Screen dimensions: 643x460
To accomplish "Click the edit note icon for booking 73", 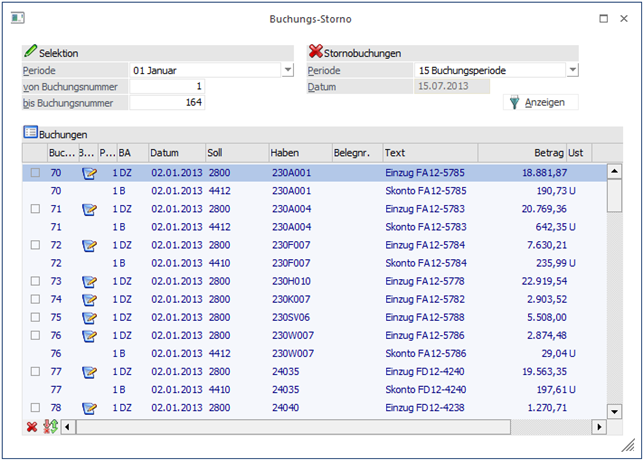I will coord(89,281).
